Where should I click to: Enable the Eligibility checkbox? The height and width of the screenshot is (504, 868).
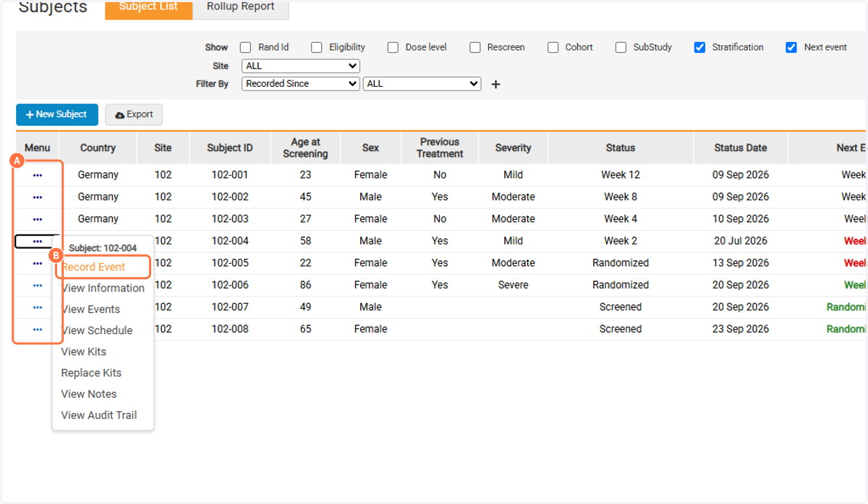pos(317,48)
